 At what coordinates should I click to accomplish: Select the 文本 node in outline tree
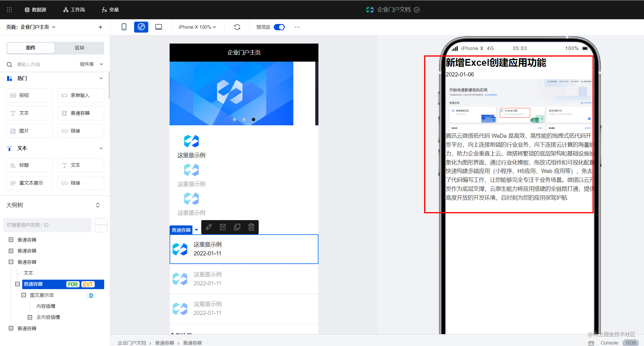(28, 273)
